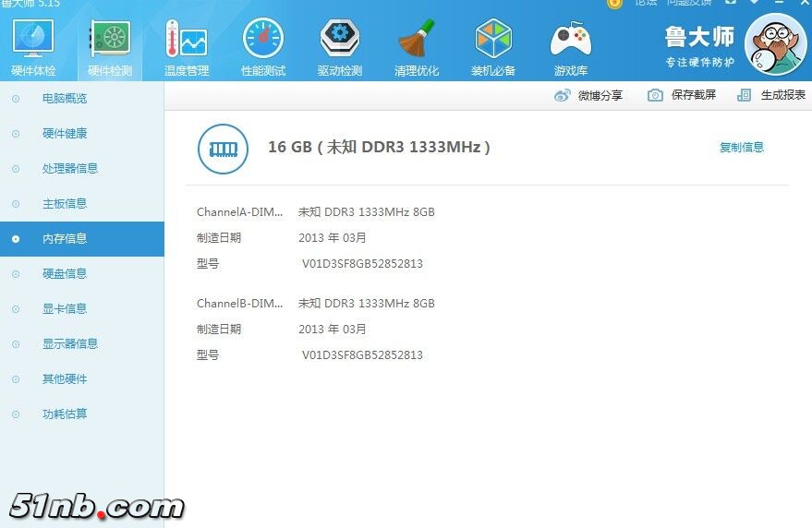This screenshot has height=528, width=812.
Task: Click the camera screenshot icon
Action: point(655,95)
